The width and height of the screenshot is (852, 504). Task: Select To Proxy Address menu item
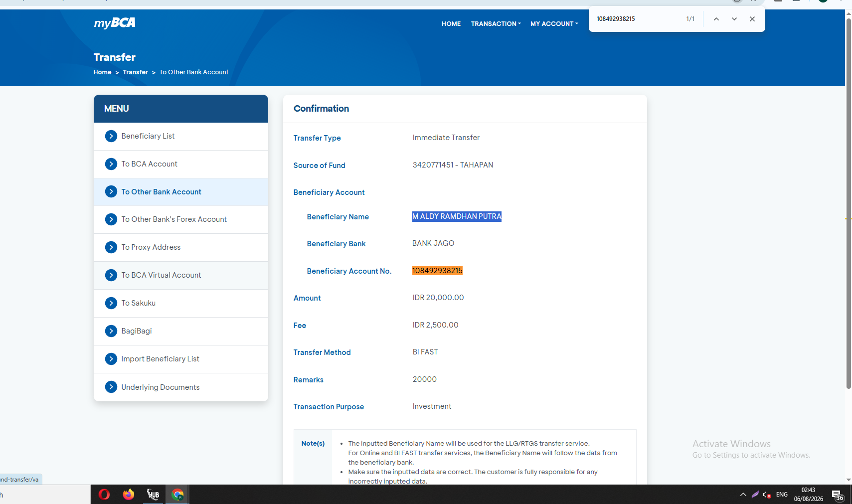point(181,247)
